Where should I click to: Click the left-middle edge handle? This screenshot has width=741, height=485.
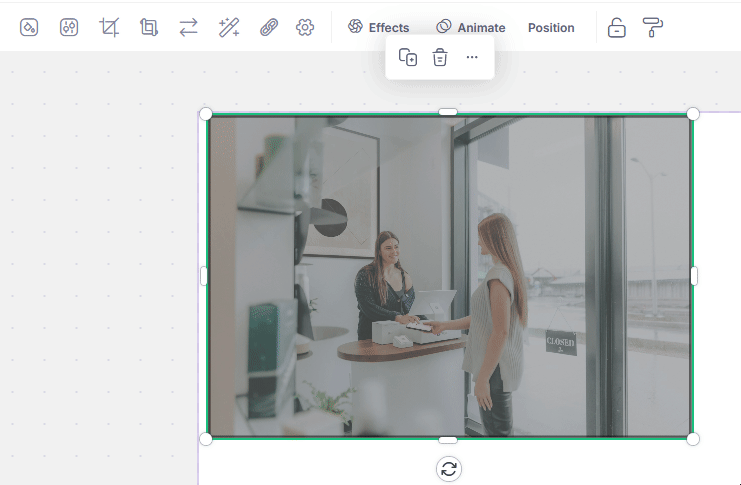click(204, 276)
